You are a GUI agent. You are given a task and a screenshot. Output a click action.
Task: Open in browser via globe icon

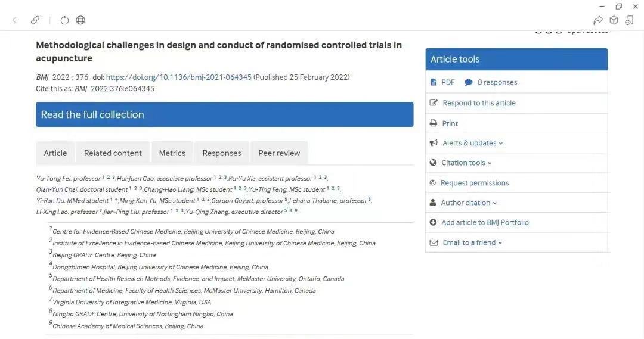pos(80,20)
